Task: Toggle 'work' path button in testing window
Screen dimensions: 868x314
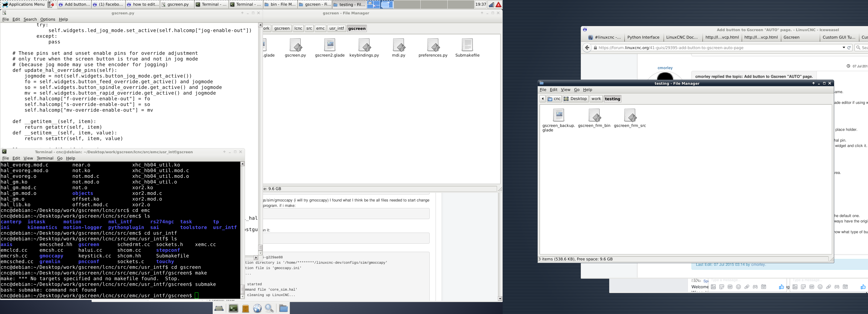Action: coord(596,99)
